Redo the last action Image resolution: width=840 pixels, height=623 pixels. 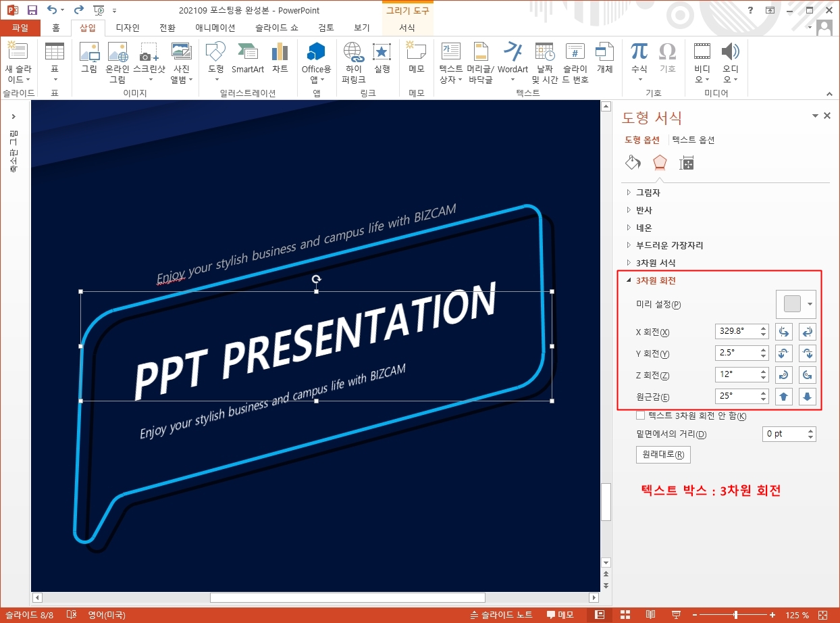(x=78, y=10)
